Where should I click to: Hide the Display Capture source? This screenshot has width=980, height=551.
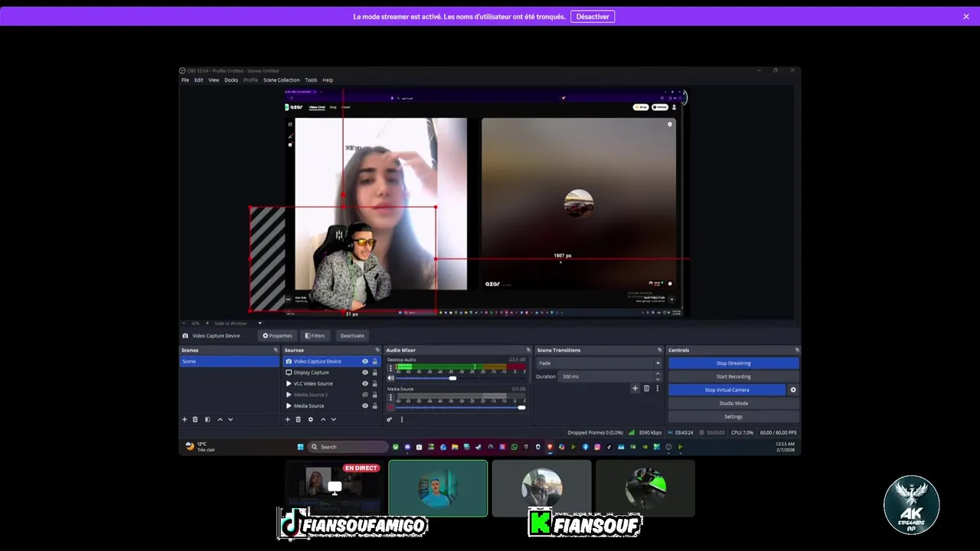click(365, 373)
